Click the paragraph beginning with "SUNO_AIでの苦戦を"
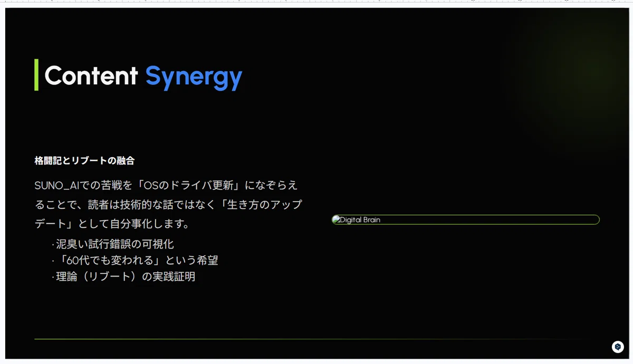 coord(168,204)
